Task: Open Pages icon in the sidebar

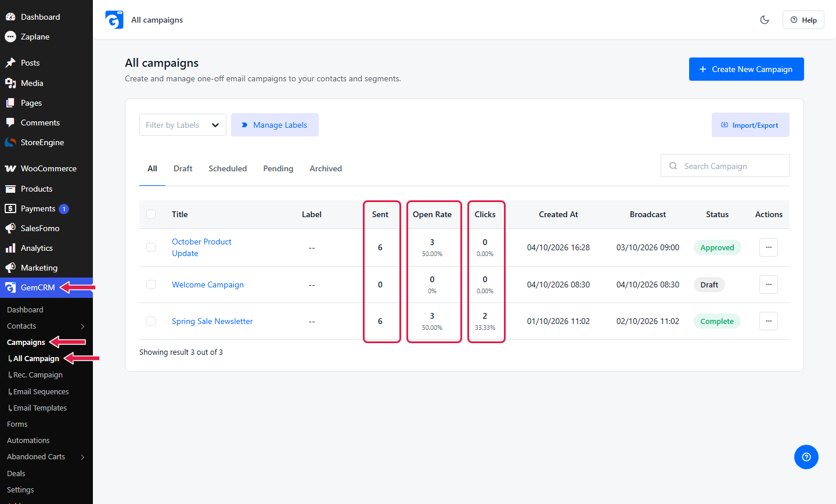Action: (10, 103)
